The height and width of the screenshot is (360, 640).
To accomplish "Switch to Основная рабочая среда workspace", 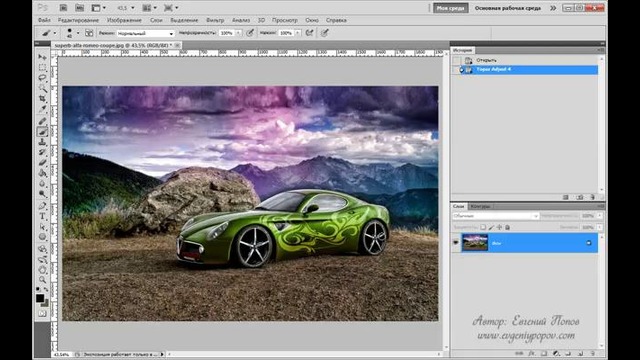I will point(508,8).
